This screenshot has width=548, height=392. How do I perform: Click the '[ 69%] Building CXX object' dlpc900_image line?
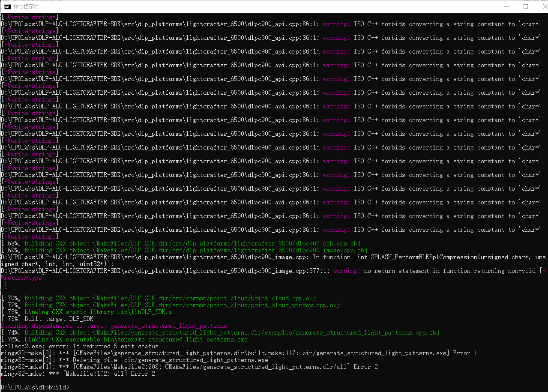184,250
